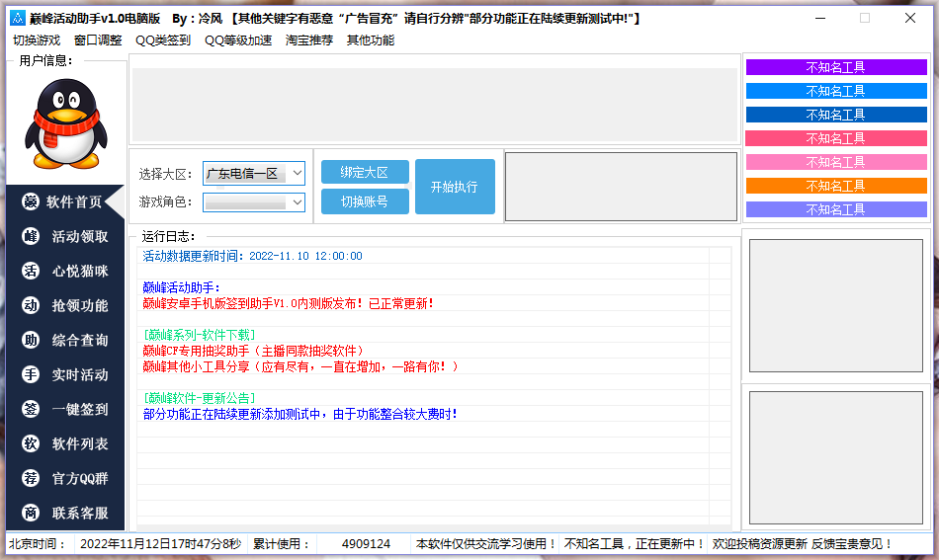Screen dimensions: 939x560
Task: Click the light blue 不知名工具 button
Action: click(836, 91)
